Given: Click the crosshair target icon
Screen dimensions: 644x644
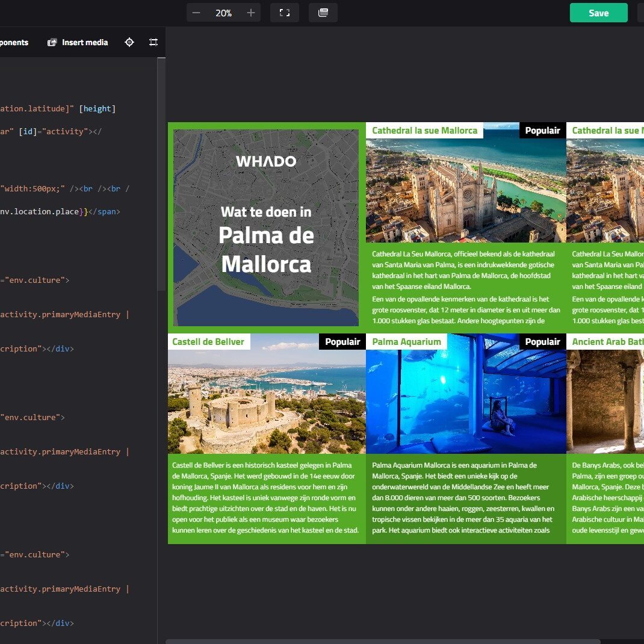Looking at the screenshot, I should pyautogui.click(x=129, y=42).
